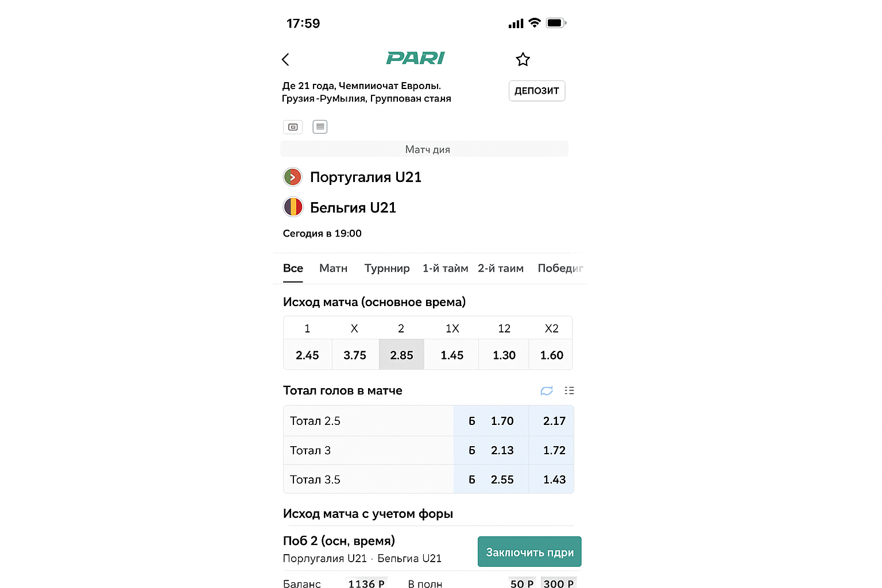Screen dimensions: 882x588
Task: Choose the 50 ₽ quick stake amount
Action: tap(522, 583)
